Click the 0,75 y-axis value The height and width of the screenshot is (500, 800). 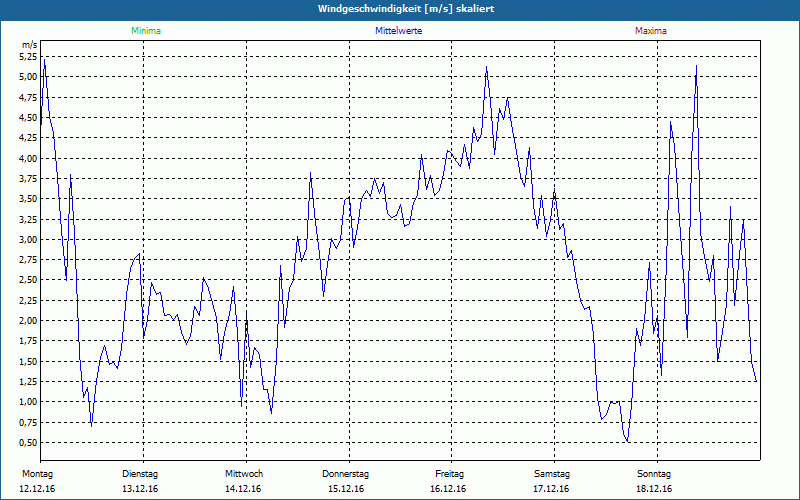coord(28,422)
